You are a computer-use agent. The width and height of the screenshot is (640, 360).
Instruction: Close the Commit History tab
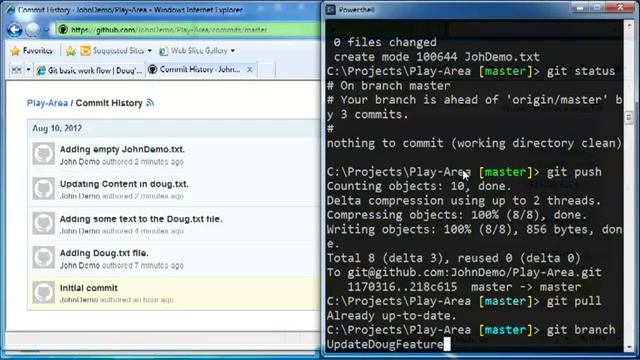[x=249, y=70]
